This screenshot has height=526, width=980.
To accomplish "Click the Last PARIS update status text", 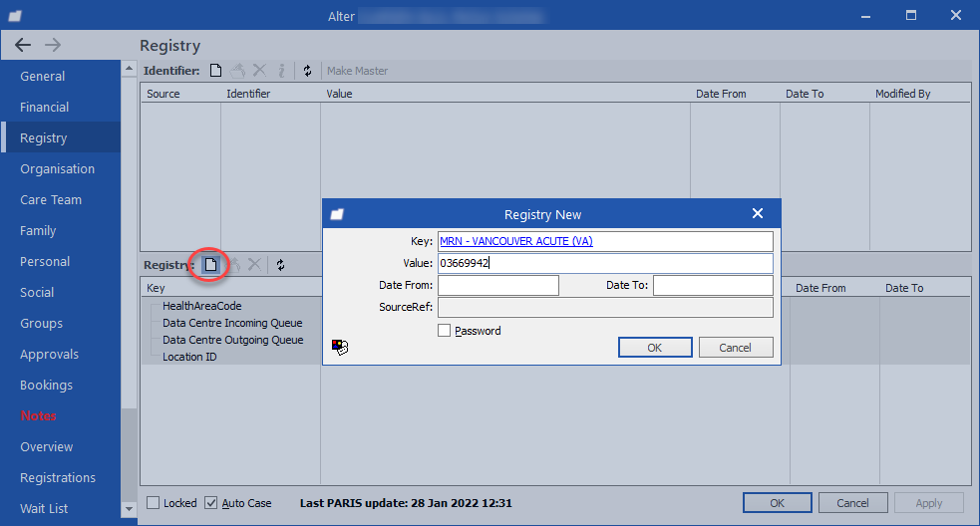I will [406, 503].
